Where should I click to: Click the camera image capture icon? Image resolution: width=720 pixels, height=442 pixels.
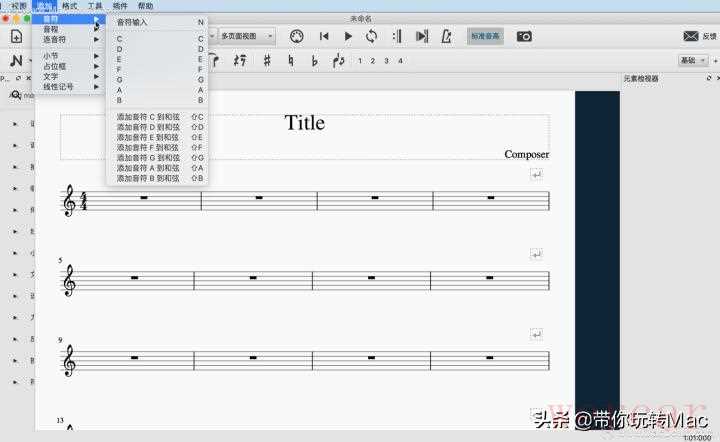tap(524, 36)
